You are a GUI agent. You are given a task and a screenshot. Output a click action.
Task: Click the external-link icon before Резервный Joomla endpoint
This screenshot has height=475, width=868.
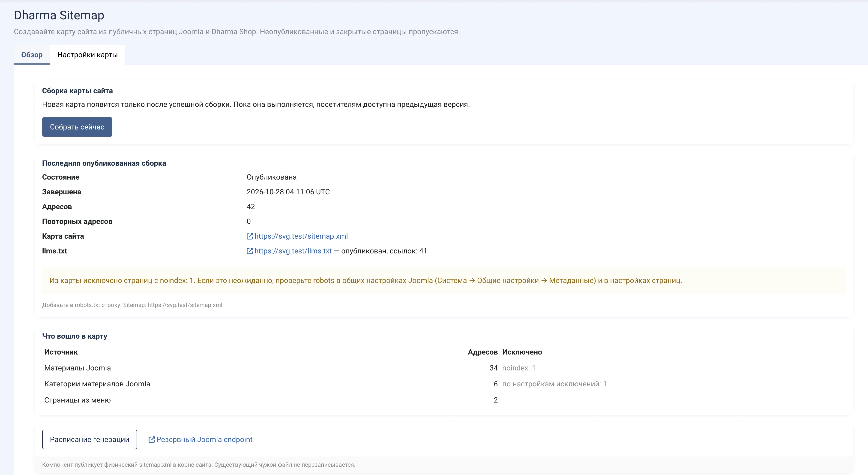152,439
